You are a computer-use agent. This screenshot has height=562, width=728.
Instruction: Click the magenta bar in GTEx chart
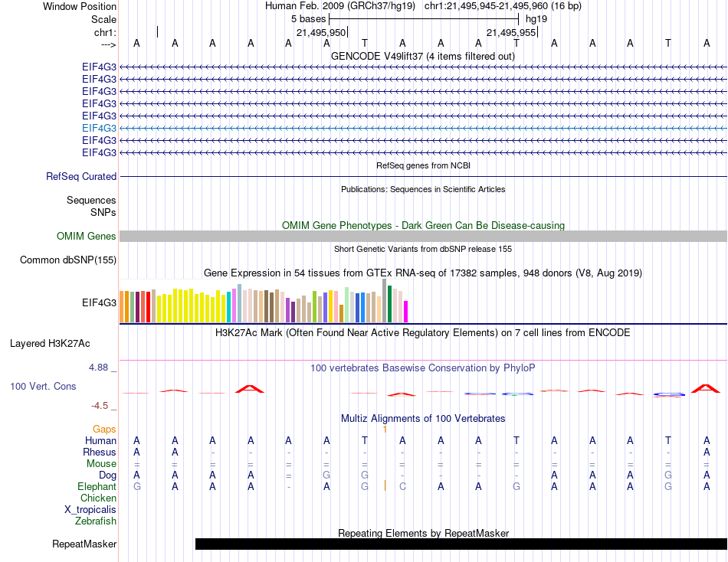(x=405, y=312)
